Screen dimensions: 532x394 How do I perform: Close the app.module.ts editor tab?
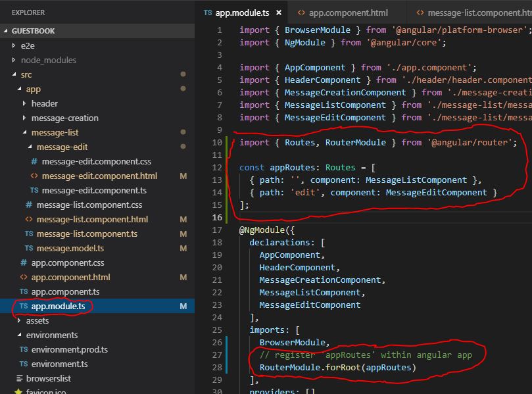[x=278, y=13]
